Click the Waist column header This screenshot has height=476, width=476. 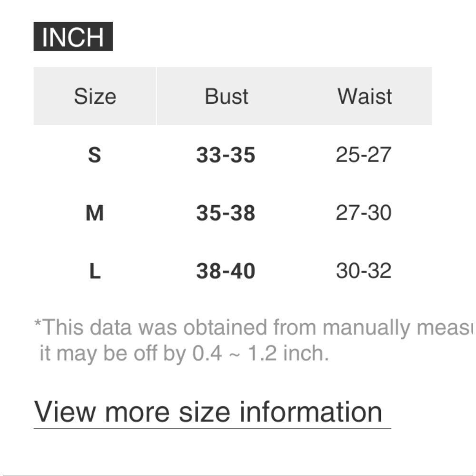pyautogui.click(x=365, y=97)
